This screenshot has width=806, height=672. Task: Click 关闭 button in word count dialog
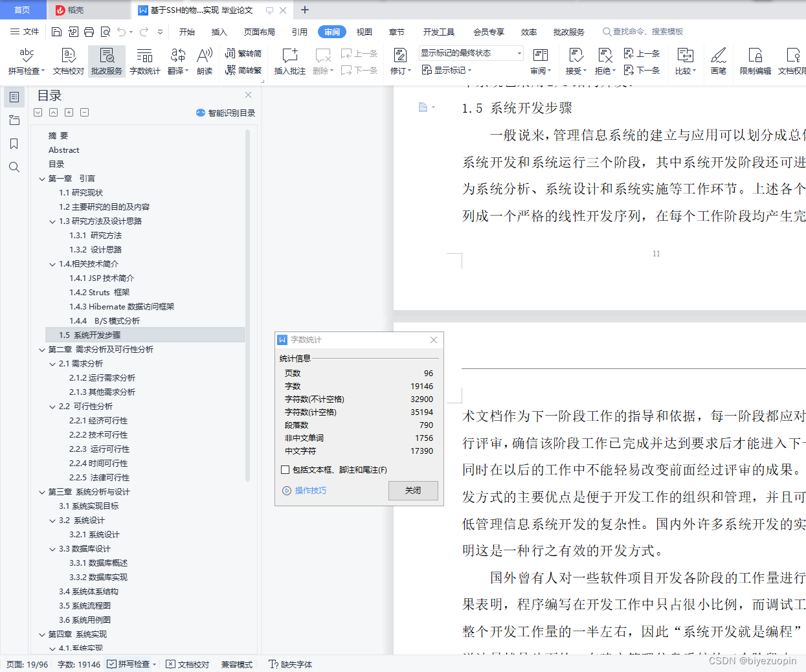(413, 491)
